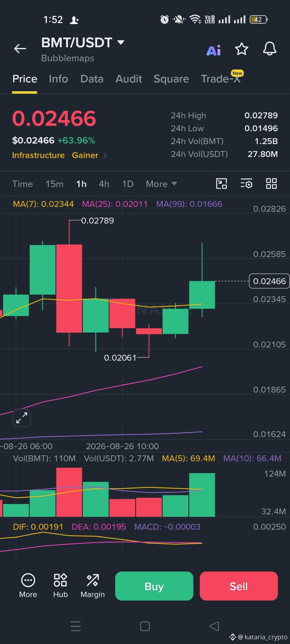This screenshot has height=644, width=290.
Task: Go back using the arrow icon
Action: pyautogui.click(x=20, y=49)
